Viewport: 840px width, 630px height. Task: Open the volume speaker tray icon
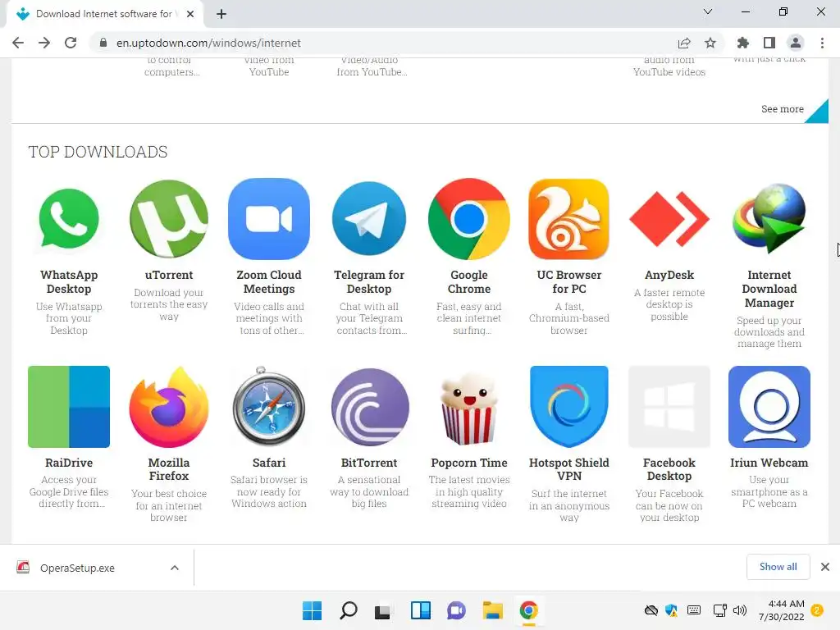(740, 610)
